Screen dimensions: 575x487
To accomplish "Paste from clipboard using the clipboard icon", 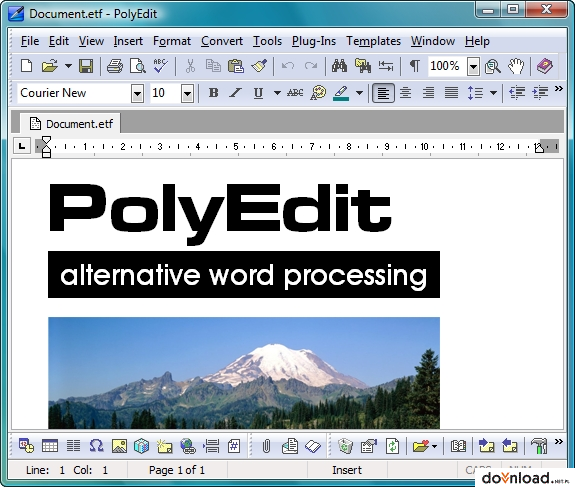I will (x=236, y=66).
